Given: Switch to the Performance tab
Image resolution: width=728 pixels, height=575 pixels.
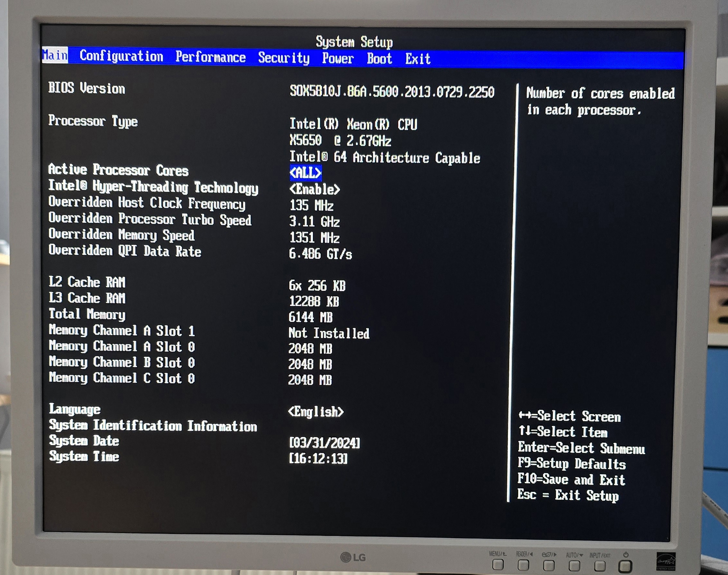Looking at the screenshot, I should coord(210,57).
